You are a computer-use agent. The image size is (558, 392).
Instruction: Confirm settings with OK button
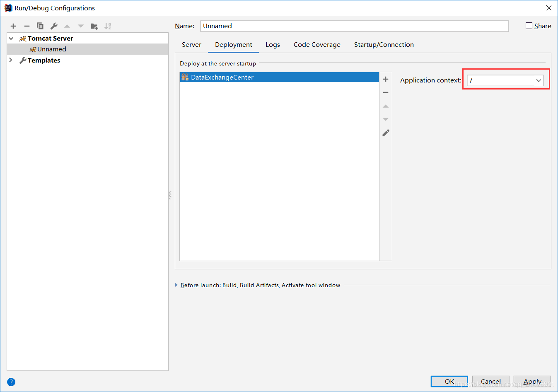[x=449, y=381]
